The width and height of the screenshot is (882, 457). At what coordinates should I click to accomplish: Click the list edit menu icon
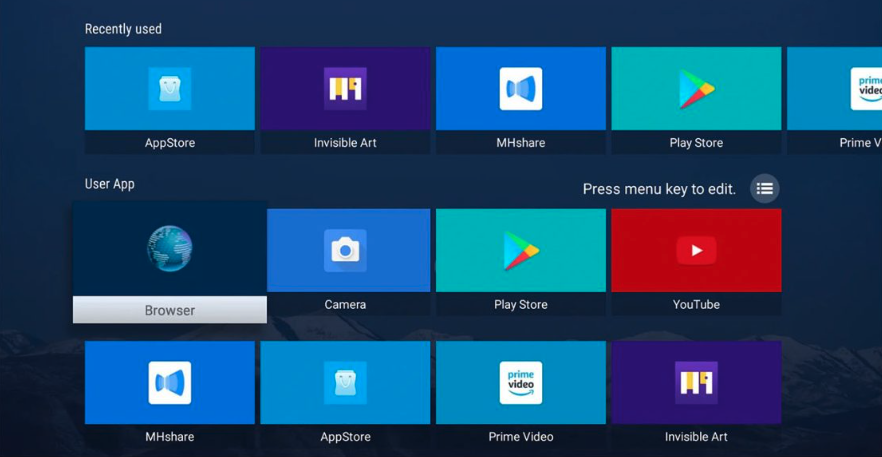pyautogui.click(x=765, y=189)
